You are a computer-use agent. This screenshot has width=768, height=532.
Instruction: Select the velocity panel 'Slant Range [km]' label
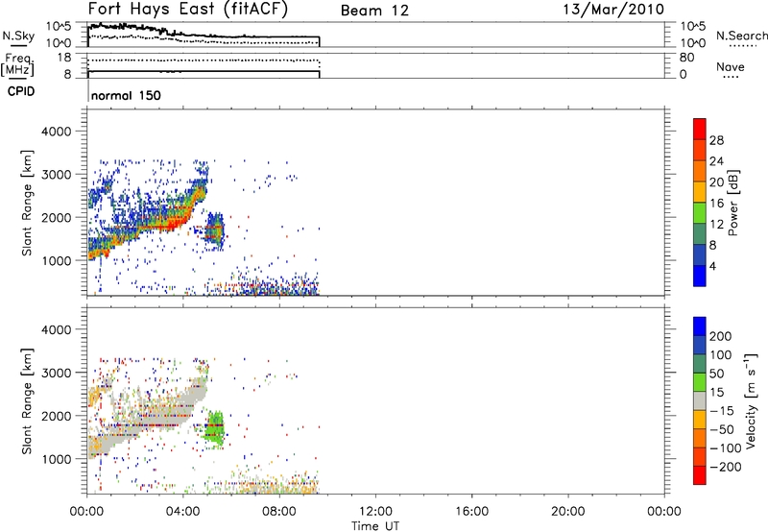[27, 401]
